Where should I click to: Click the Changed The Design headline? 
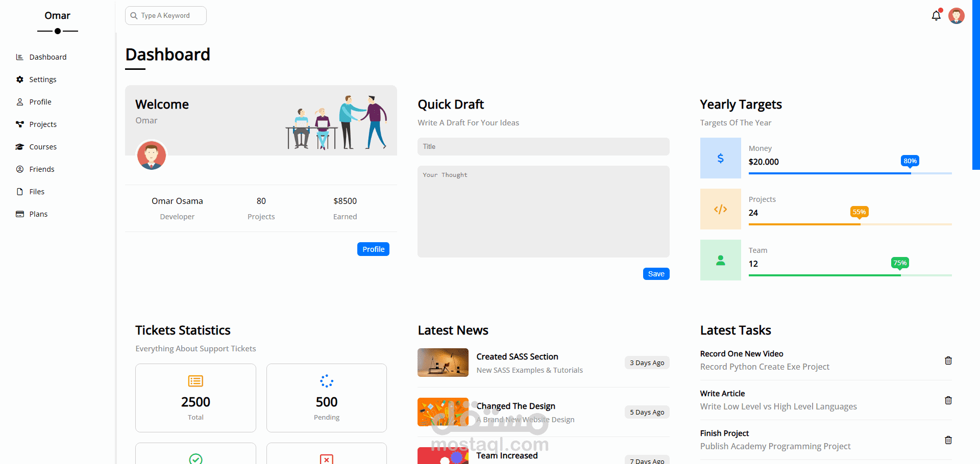click(x=516, y=406)
